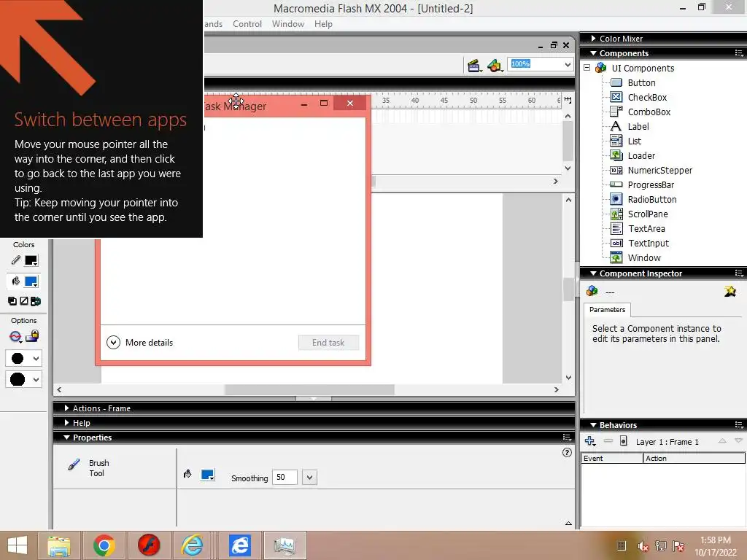Expand the Color Mixer panel
The height and width of the screenshot is (560, 747).
coord(593,38)
